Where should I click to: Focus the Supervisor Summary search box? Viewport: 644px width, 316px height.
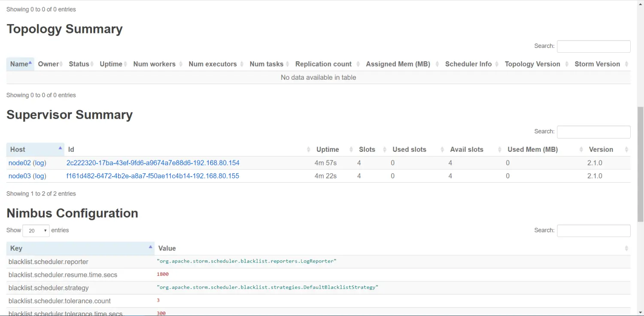coord(594,132)
